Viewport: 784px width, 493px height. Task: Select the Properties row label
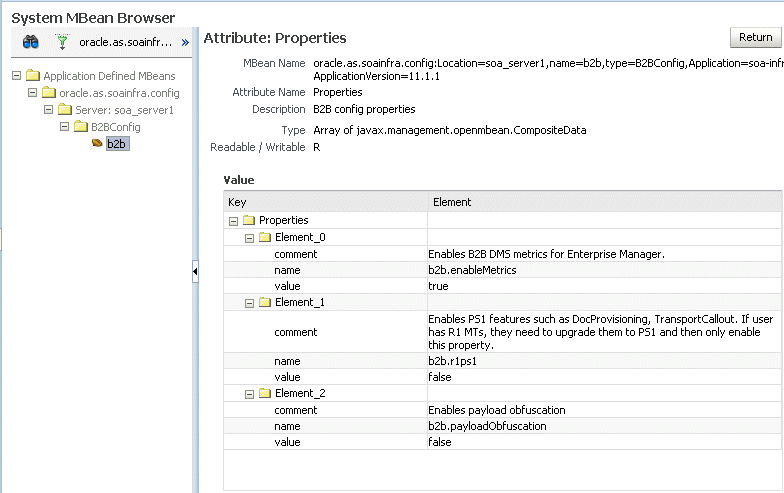pos(284,220)
